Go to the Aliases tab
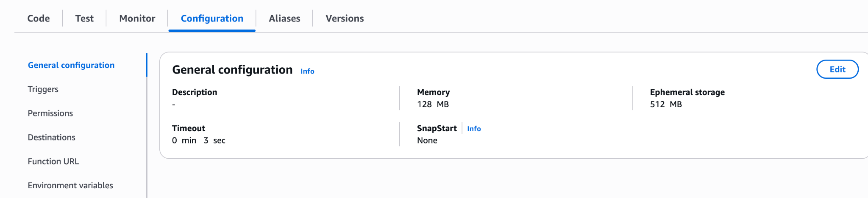The width and height of the screenshot is (868, 198). point(284,19)
